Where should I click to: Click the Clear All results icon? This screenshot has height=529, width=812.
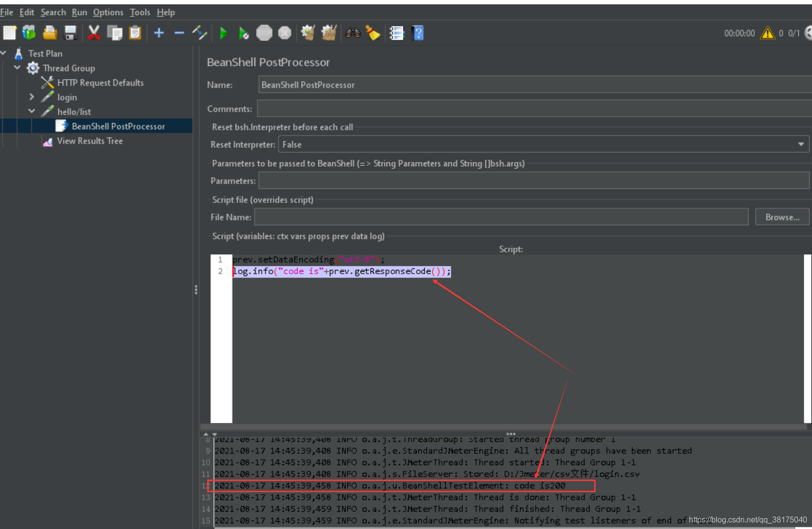[x=329, y=33]
